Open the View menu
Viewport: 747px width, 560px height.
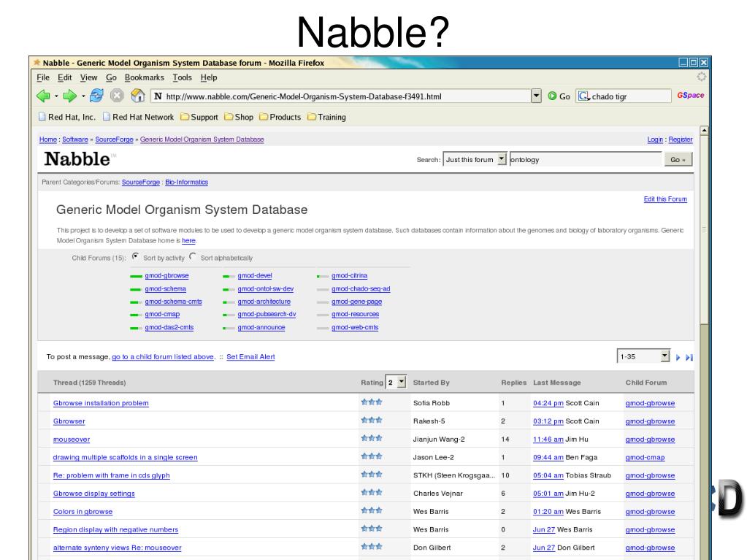point(88,77)
